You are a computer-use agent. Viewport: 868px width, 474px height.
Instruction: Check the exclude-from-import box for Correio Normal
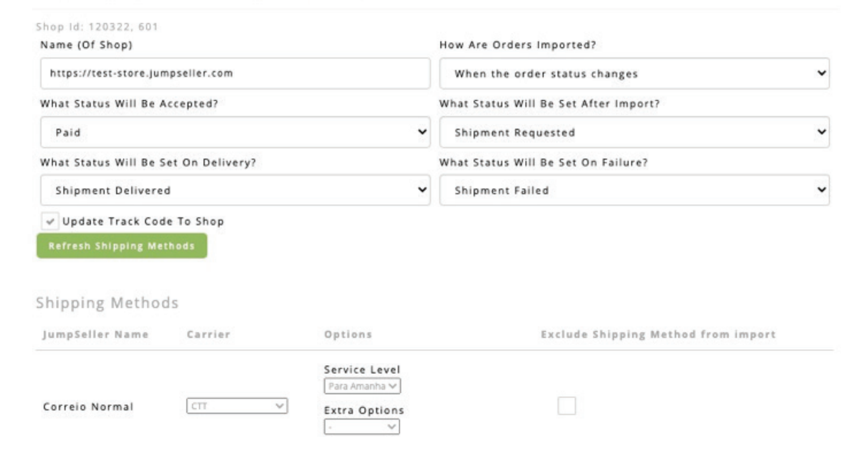tap(567, 406)
